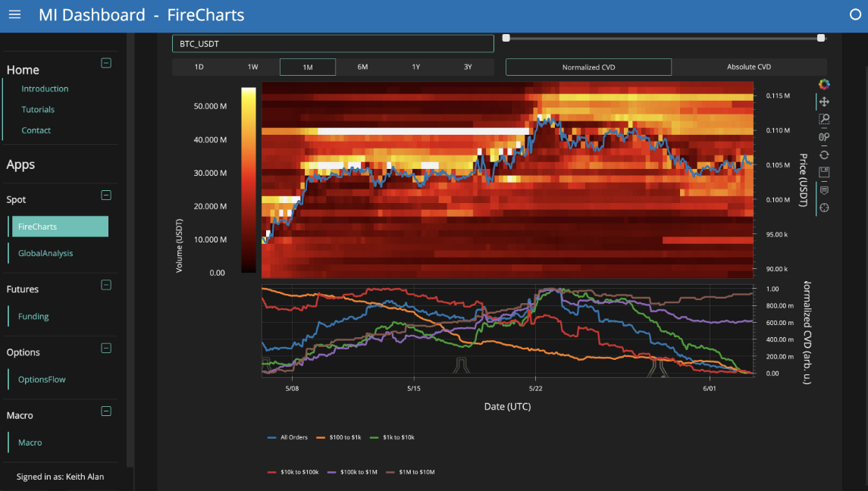Toggle the Crosshair tool
Image resolution: width=868 pixels, height=491 pixels.
click(x=824, y=208)
